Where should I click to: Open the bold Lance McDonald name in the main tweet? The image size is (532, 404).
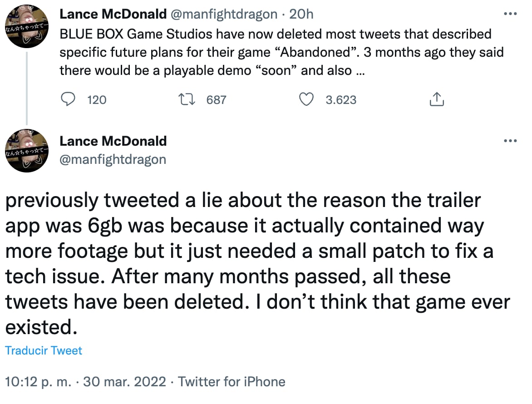(113, 141)
